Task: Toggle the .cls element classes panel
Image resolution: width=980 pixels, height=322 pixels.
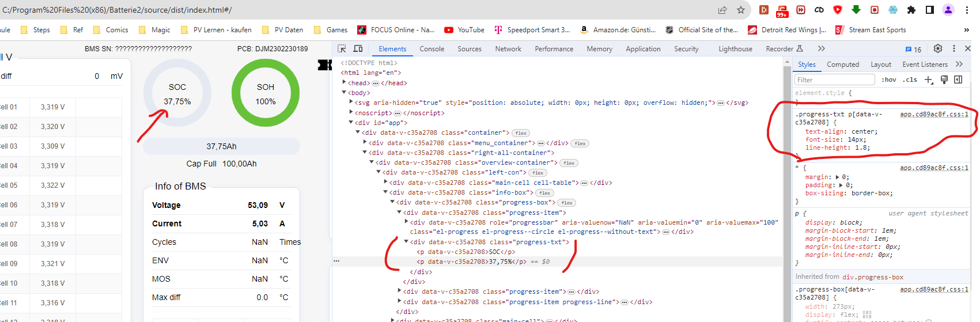Action: pyautogui.click(x=910, y=80)
